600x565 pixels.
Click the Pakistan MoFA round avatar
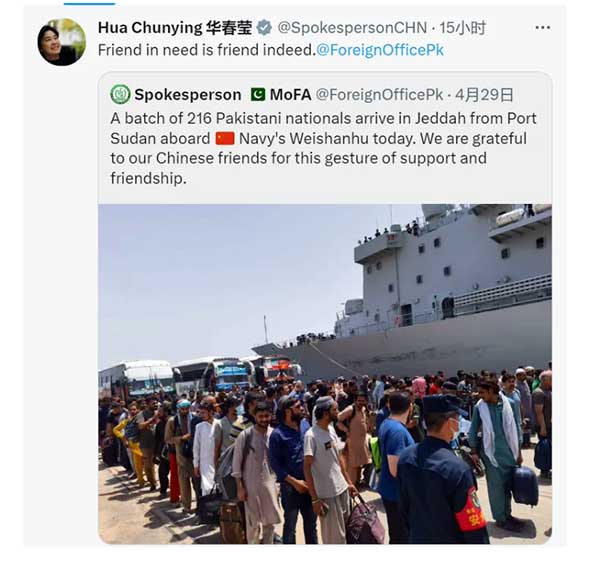(x=120, y=94)
